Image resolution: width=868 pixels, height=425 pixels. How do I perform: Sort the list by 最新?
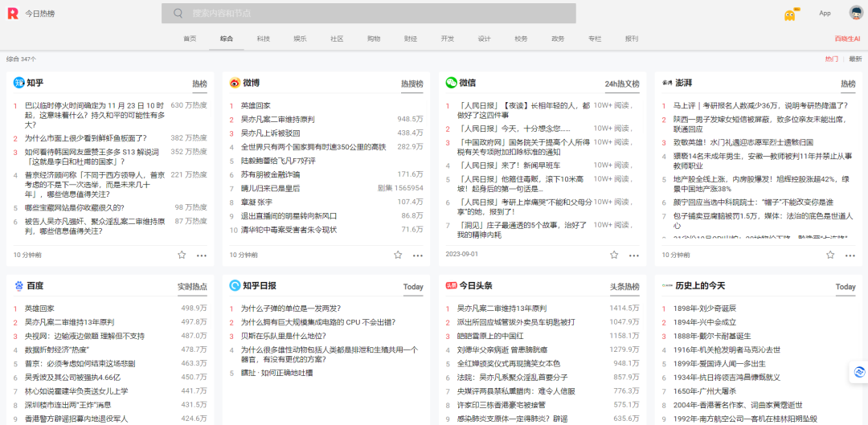[856, 59]
